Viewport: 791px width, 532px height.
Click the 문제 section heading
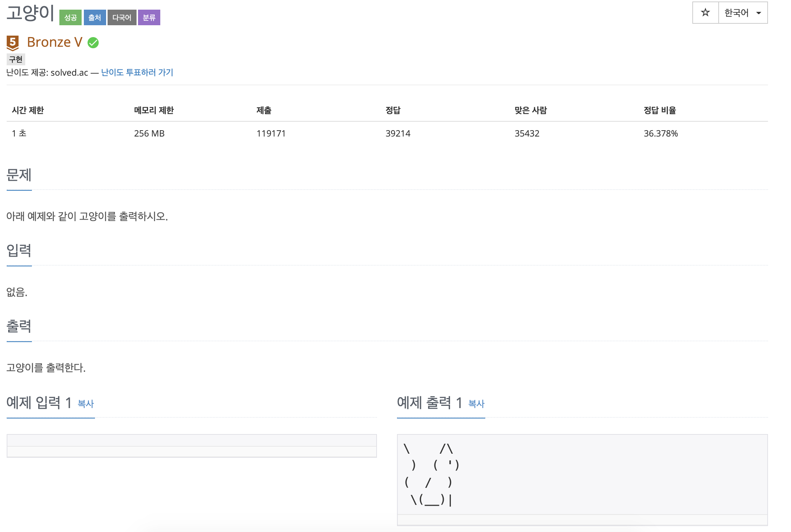tap(19, 175)
